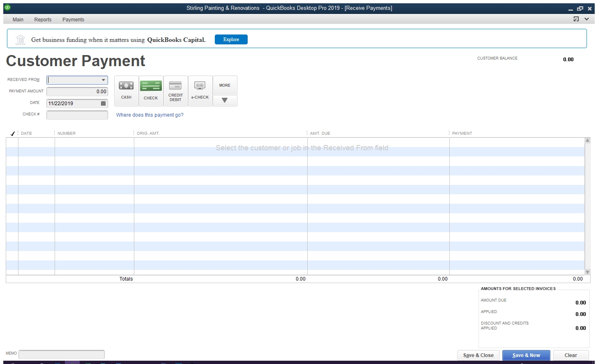The height and width of the screenshot is (364, 598).
Task: Collapse the ribbon using the chevron at top right
Action: tap(586, 19)
